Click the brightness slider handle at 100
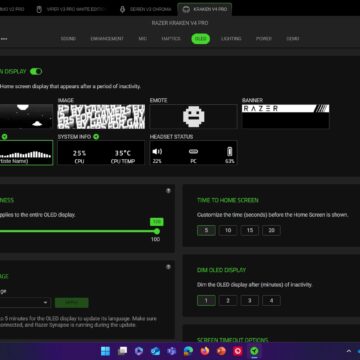Image resolution: width=360 pixels, height=360 pixels. click(157, 231)
